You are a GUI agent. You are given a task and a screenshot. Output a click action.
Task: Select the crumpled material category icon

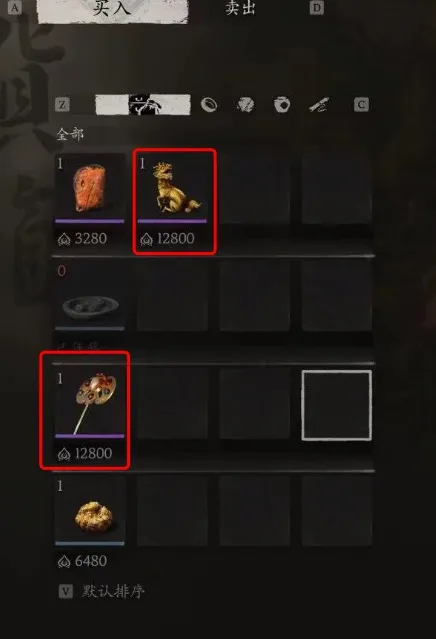click(246, 105)
